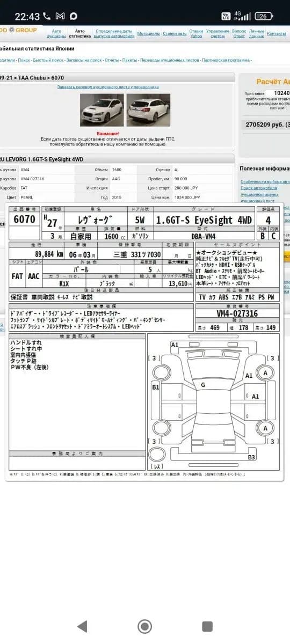The width and height of the screenshot is (290, 644).
Task: Open the Авто аукционы menu item
Action: 56,34
